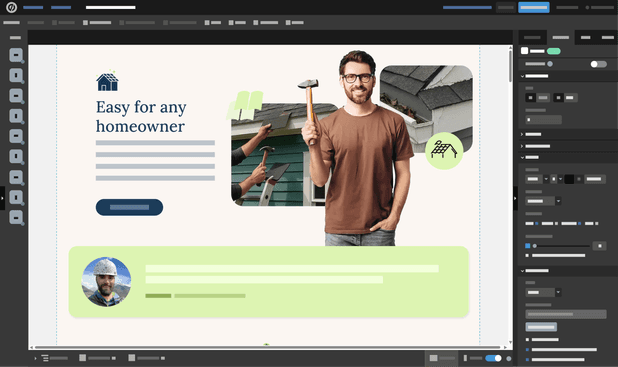Click the solar roof icon in green circle
This screenshot has width=618, height=367.
click(444, 151)
